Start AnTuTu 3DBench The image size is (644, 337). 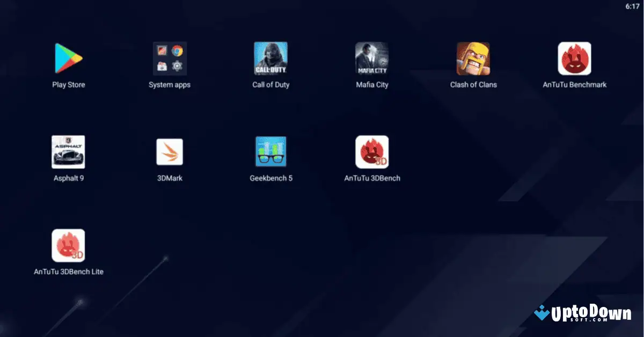pyautogui.click(x=372, y=152)
